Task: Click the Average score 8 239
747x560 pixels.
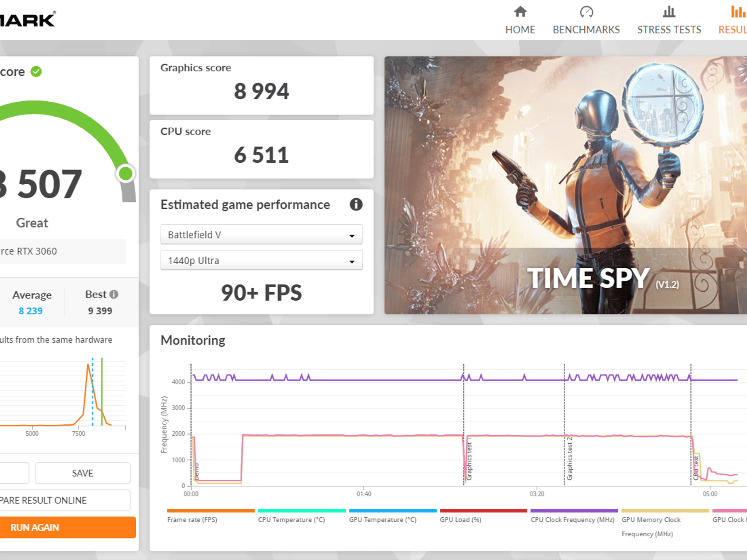Action: click(x=31, y=311)
